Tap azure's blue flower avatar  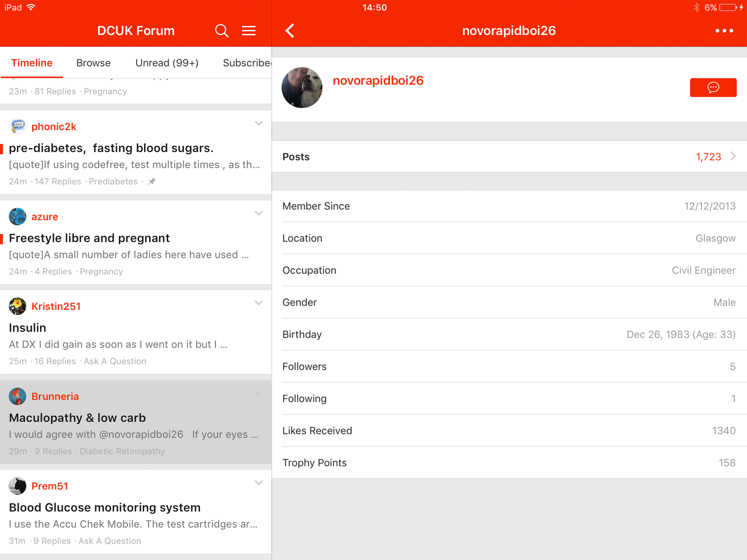(17, 217)
